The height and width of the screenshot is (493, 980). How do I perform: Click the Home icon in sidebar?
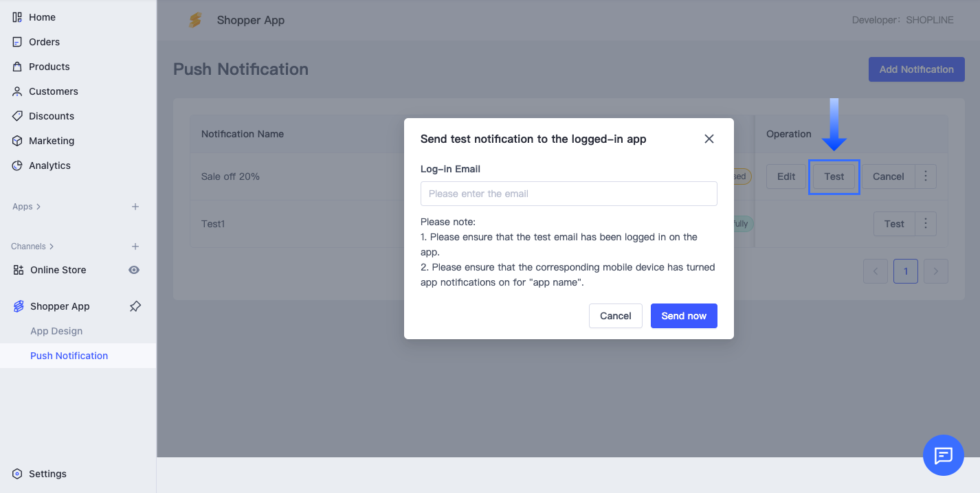[x=17, y=17]
